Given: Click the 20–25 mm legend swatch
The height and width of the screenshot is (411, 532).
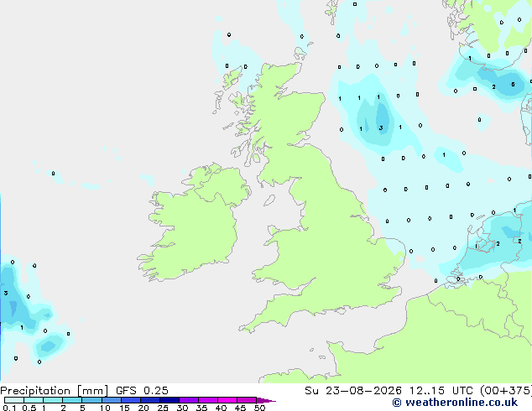Looking at the screenshot, I should [150, 400].
